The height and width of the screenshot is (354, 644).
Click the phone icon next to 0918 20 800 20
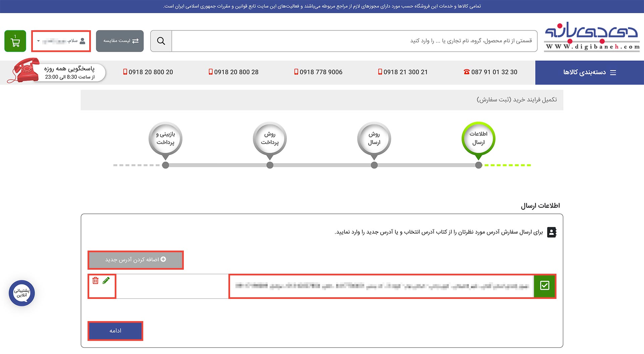click(x=125, y=72)
